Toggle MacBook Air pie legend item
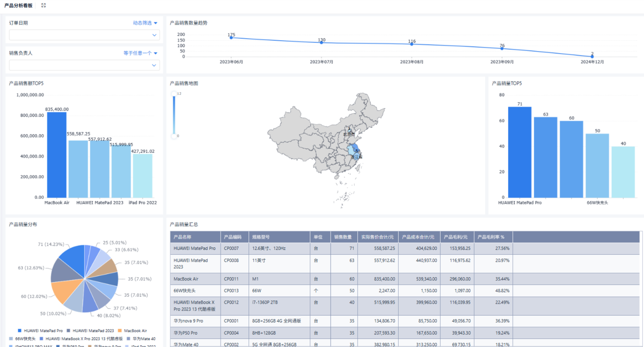 click(131, 330)
